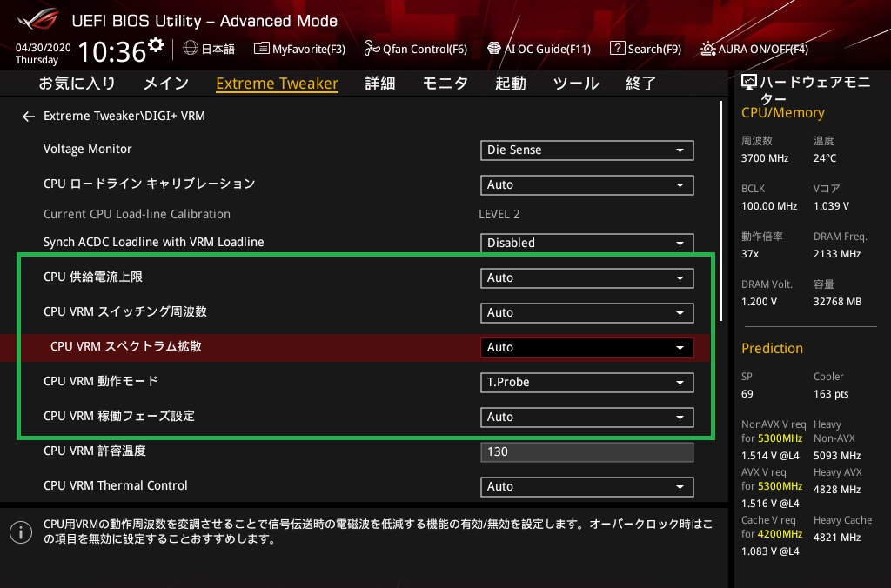This screenshot has width=891, height=588.
Task: Click the AURA ON/OFF(F4) label
Action: click(x=763, y=49)
